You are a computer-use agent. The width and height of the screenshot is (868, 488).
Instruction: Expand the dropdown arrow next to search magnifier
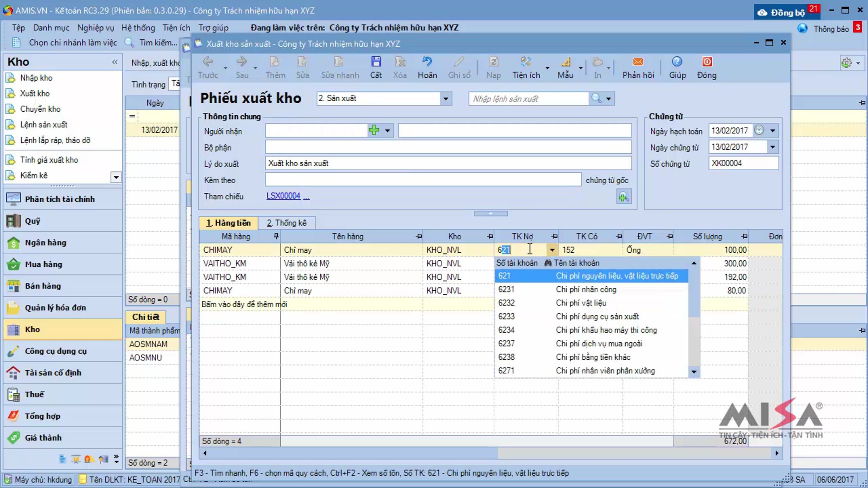pos(609,99)
